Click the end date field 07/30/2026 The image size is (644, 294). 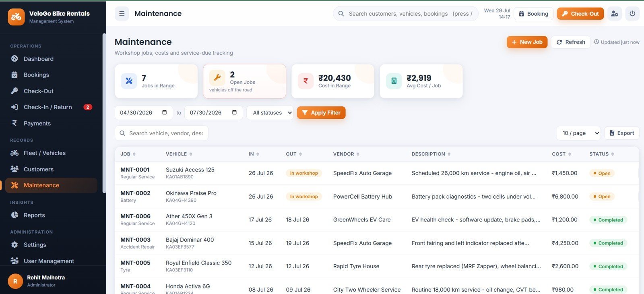tap(214, 113)
